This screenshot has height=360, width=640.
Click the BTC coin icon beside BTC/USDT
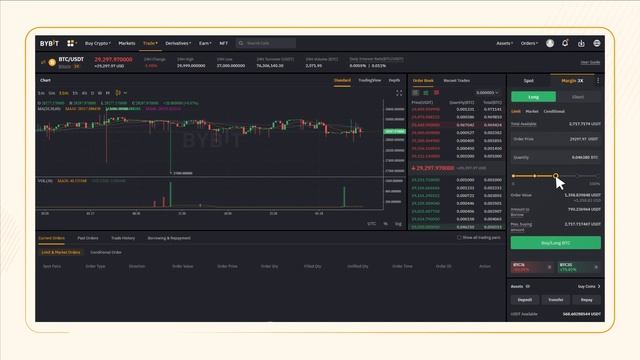pos(52,62)
